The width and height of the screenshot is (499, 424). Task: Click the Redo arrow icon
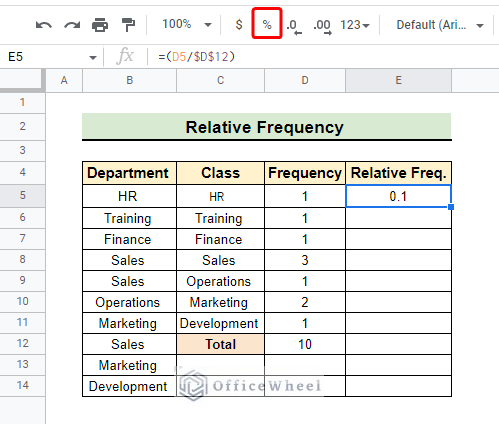point(72,25)
